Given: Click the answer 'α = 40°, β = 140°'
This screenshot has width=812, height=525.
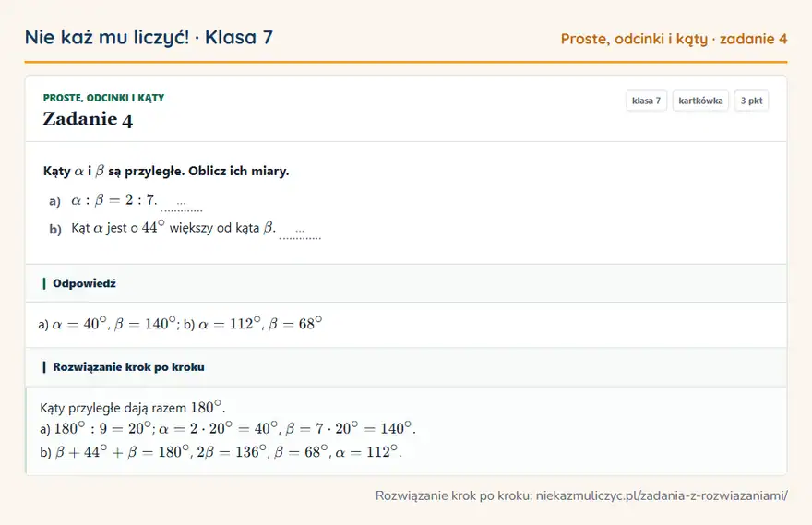Looking at the screenshot, I should (114, 324).
